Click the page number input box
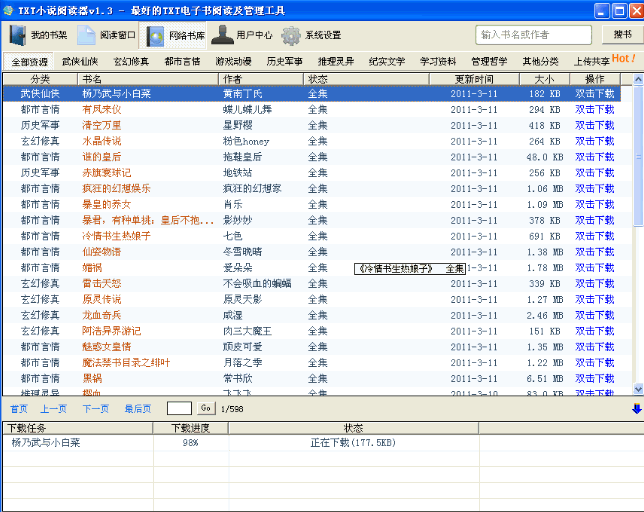Screen dimensions: 644x512 [x=179, y=408]
